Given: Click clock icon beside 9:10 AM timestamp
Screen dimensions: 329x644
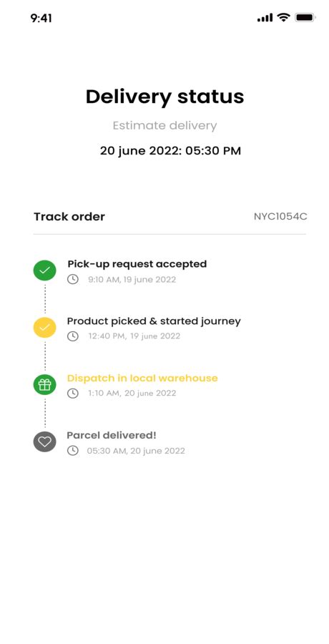Looking at the screenshot, I should point(73,280).
